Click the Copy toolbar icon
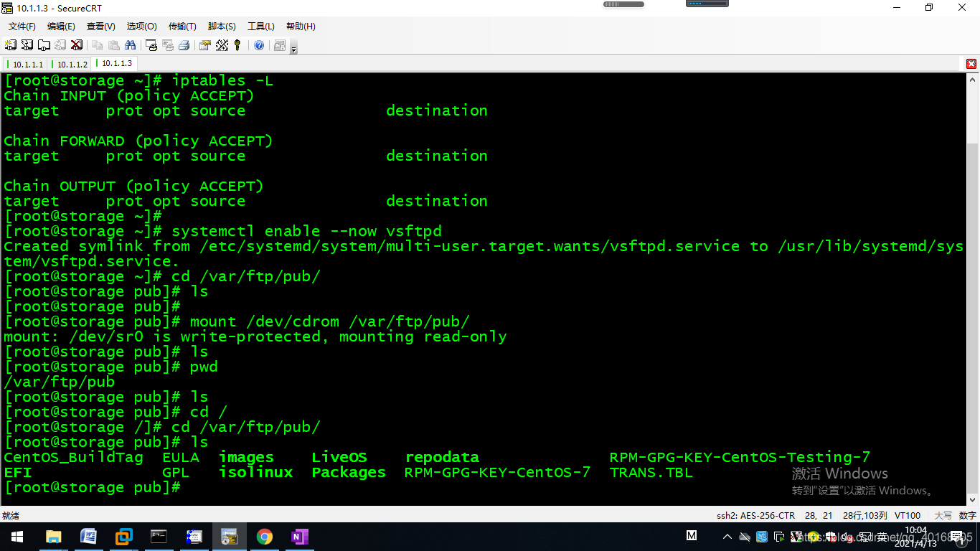The height and width of the screenshot is (551, 980). 98,45
